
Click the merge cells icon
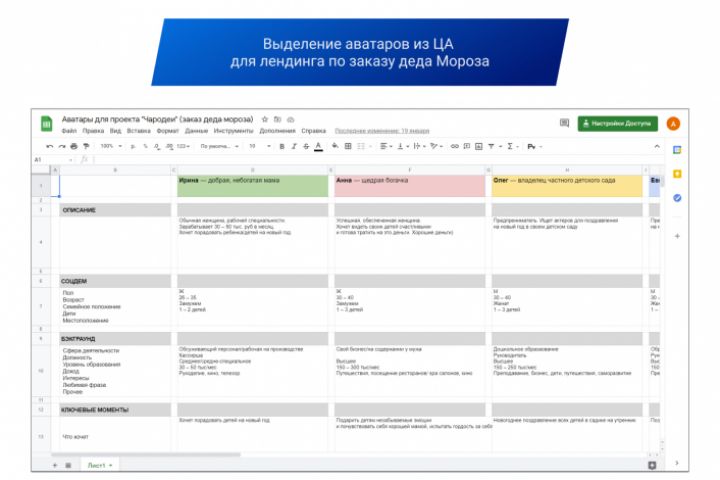pos(363,147)
